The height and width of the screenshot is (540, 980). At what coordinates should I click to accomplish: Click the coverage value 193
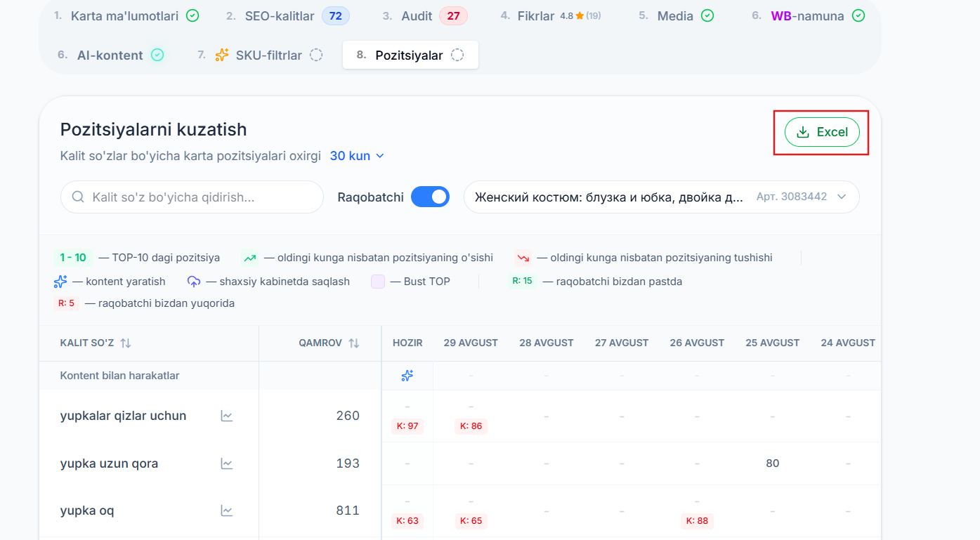click(348, 463)
